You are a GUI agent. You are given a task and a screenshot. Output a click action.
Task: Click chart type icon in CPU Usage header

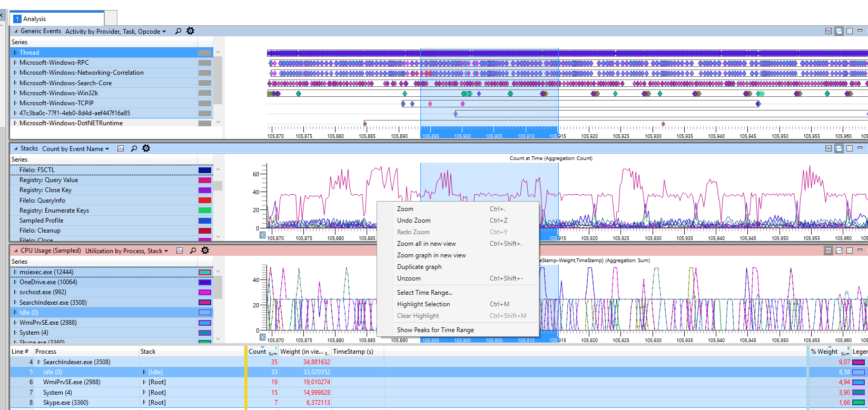coord(180,251)
